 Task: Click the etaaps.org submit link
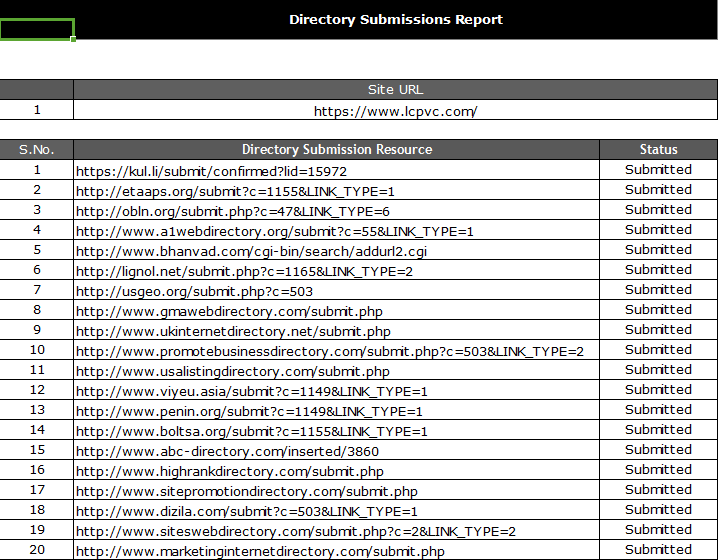(235, 191)
